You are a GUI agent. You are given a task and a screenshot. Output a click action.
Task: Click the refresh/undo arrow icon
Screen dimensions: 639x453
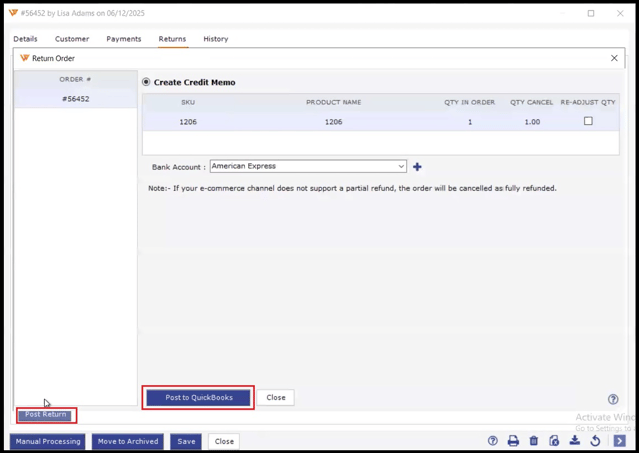pos(595,441)
